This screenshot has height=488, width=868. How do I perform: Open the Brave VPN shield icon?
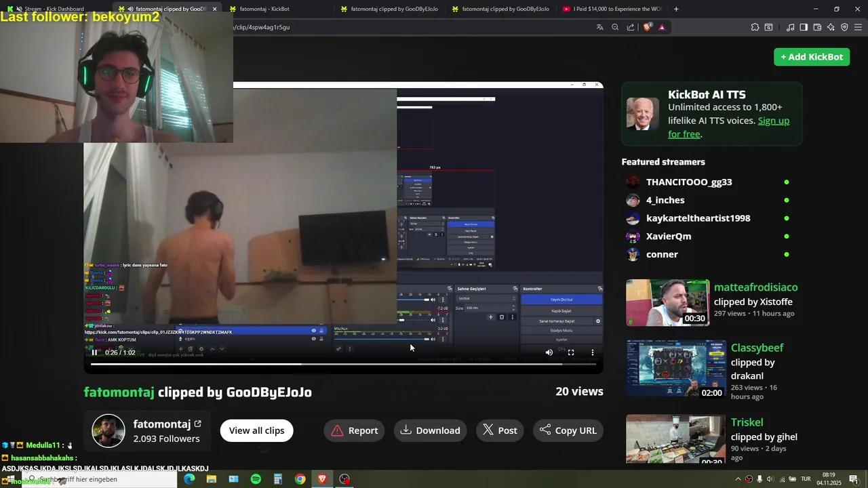click(844, 27)
